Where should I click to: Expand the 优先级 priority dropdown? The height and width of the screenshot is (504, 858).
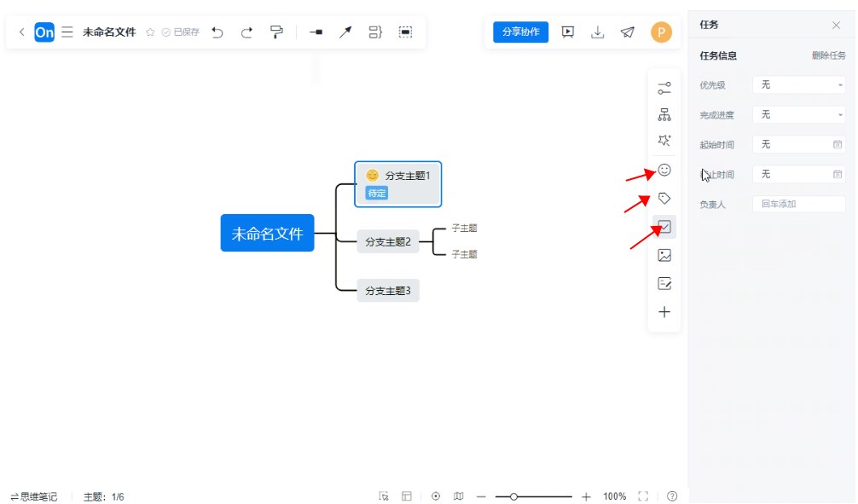click(x=798, y=85)
